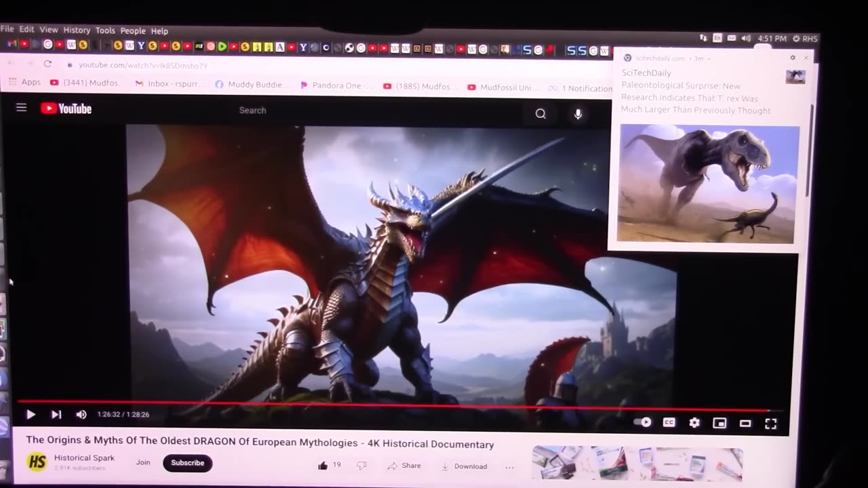Open the 4:51 PM clock
Viewport: 868px width, 488px height.
[x=772, y=39]
